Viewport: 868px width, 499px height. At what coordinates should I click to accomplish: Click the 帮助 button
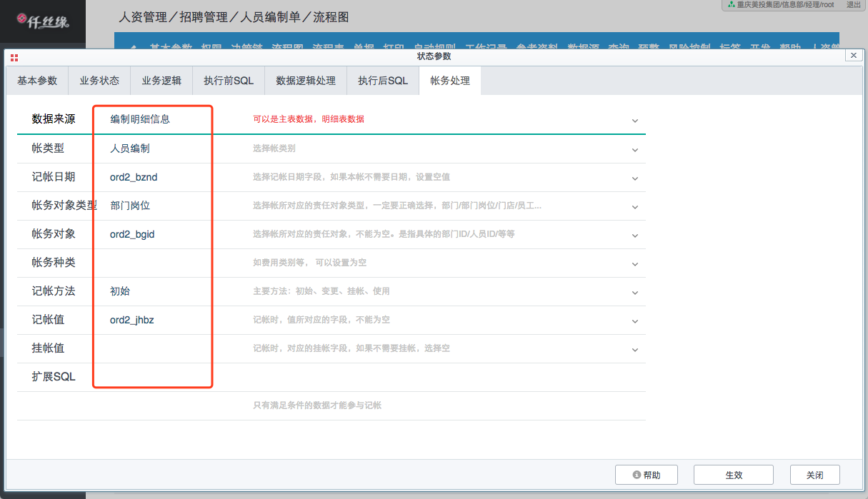click(646, 475)
